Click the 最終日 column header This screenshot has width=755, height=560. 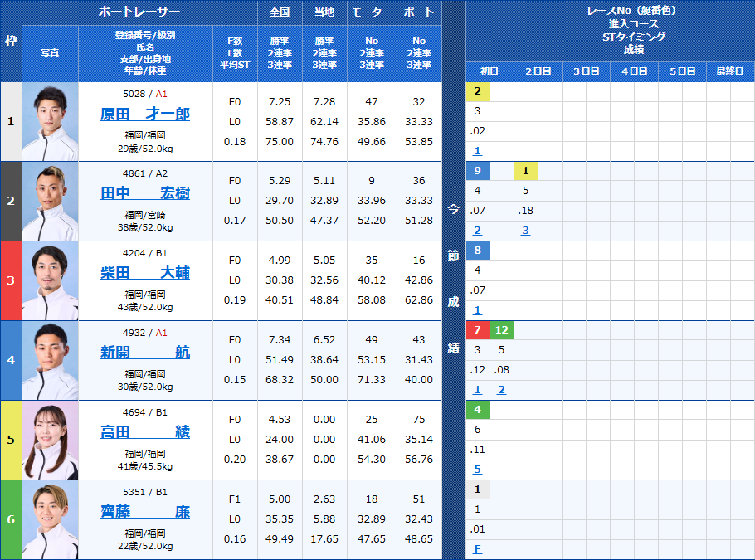point(730,71)
